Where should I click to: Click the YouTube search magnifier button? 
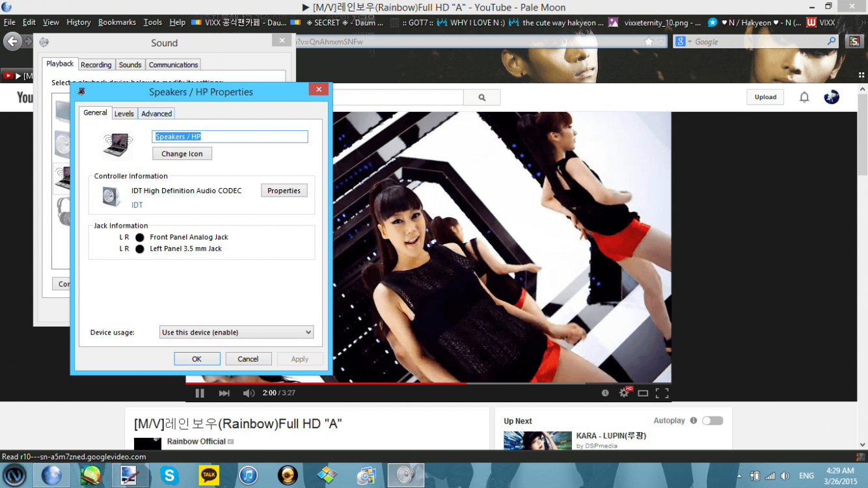click(x=482, y=98)
